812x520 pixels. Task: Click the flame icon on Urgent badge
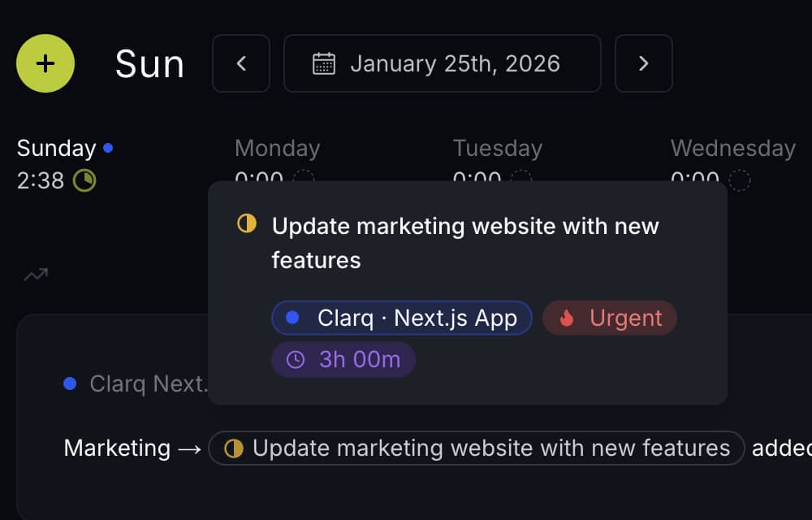(x=567, y=318)
